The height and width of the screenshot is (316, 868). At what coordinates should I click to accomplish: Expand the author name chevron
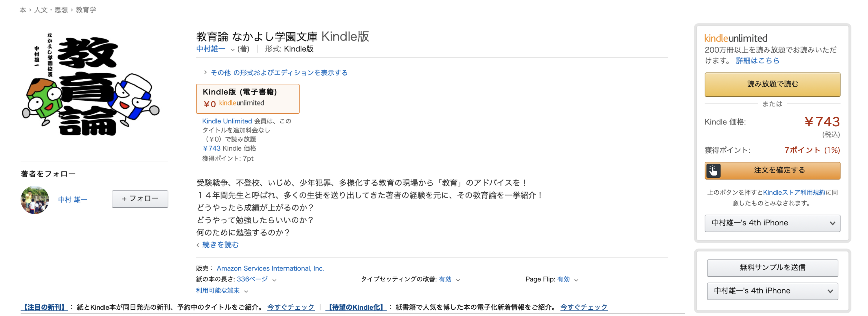(x=233, y=50)
